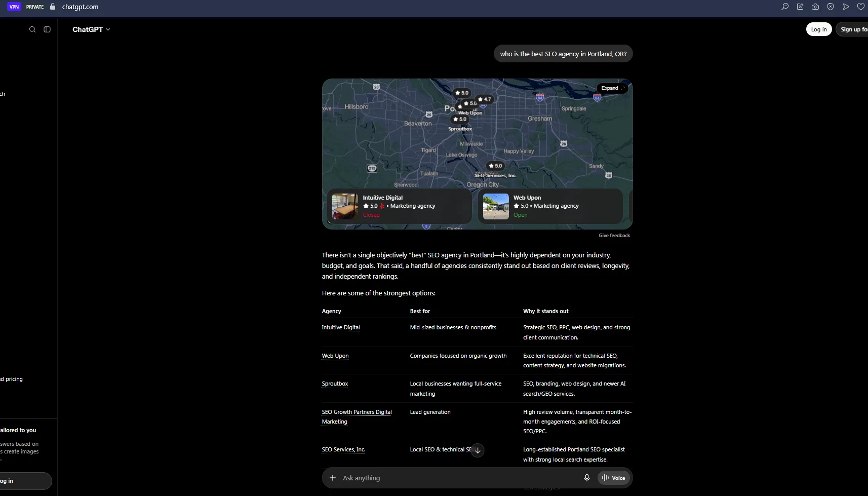This screenshot has height=496, width=868.
Task: Click the 'Lead generation' table cell
Action: [x=430, y=412]
